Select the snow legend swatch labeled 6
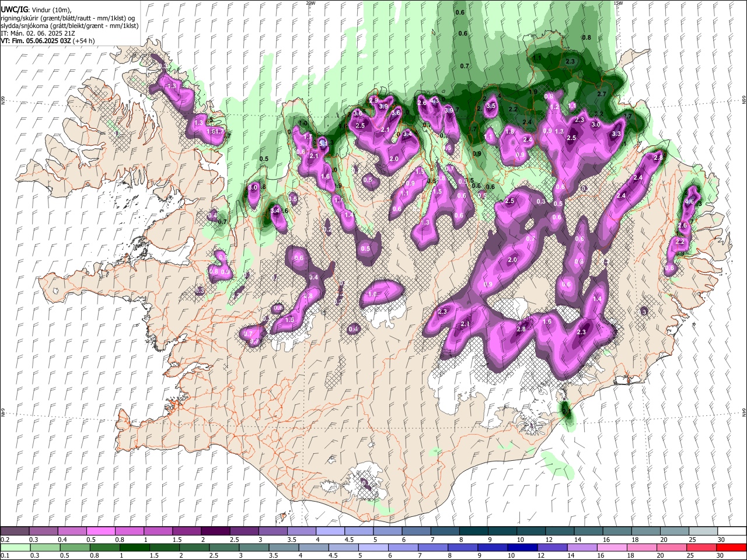747x560 pixels. [416, 531]
